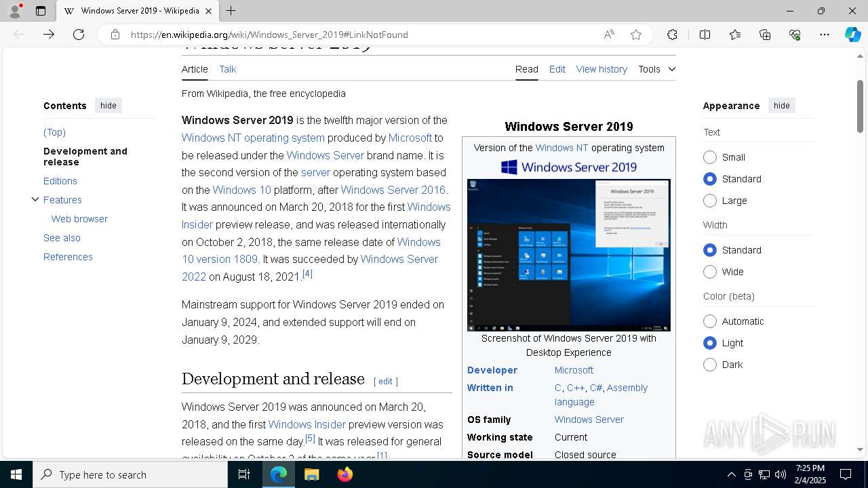Open the Favorites list icon
Screen dimensions: 868x488
[x=735, y=35]
